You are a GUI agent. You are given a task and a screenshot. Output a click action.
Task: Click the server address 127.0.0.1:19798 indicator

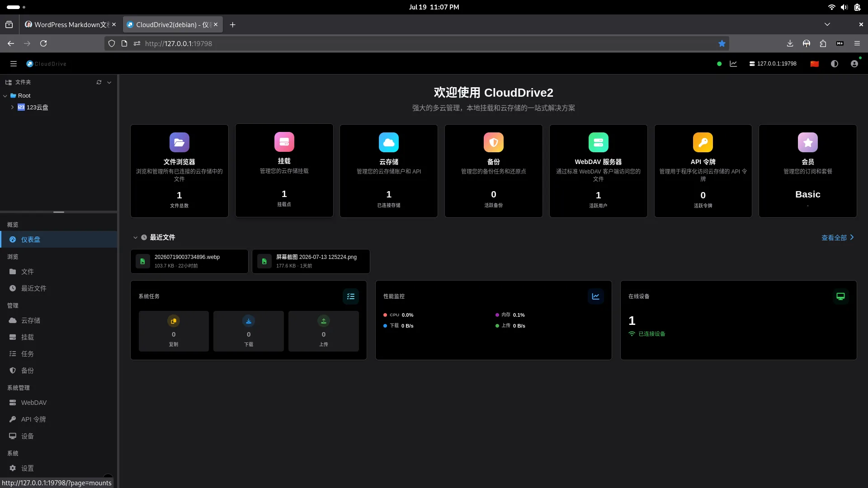773,64
